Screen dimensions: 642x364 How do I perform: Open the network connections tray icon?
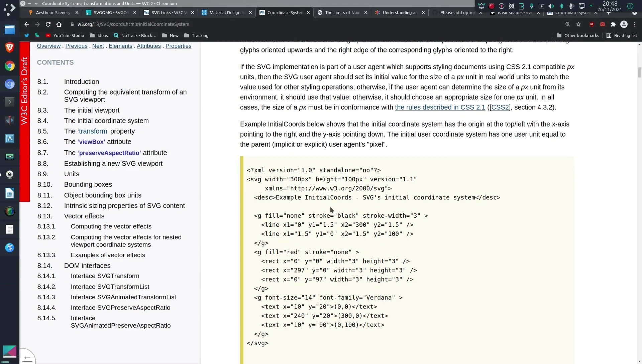tap(582, 6)
